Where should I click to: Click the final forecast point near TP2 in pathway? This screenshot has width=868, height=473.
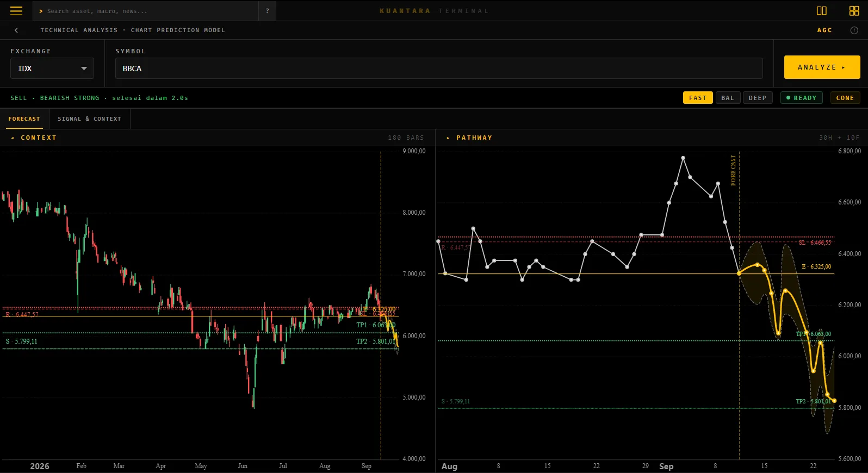(x=834, y=401)
